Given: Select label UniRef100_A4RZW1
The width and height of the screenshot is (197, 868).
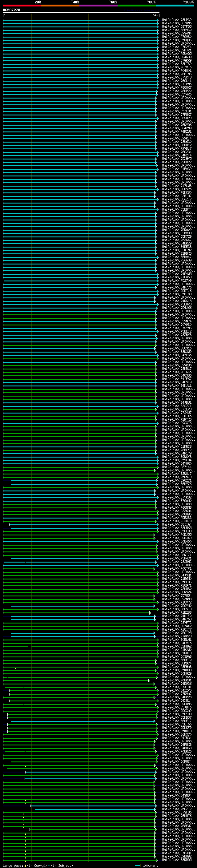Looking at the screenshot, I should 176,131.
